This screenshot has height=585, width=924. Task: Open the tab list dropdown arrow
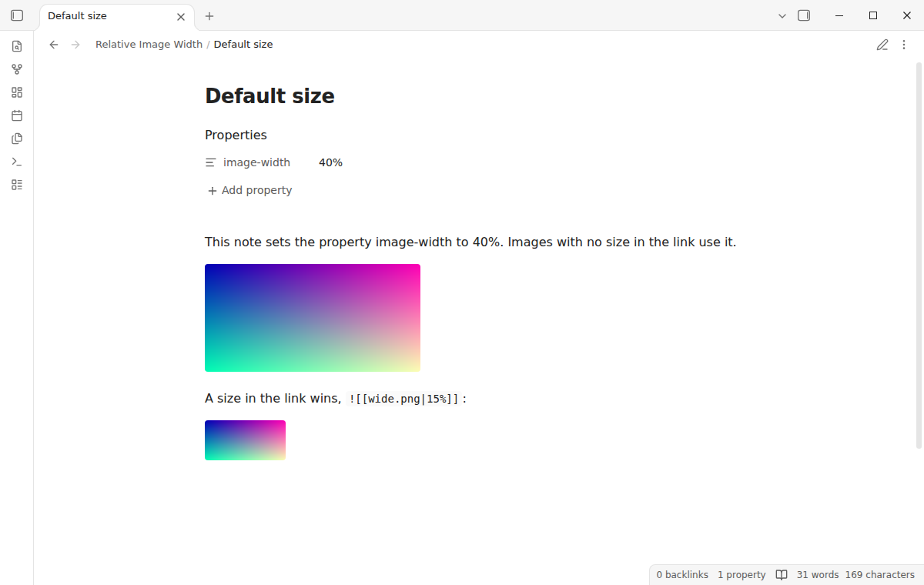pyautogui.click(x=782, y=15)
